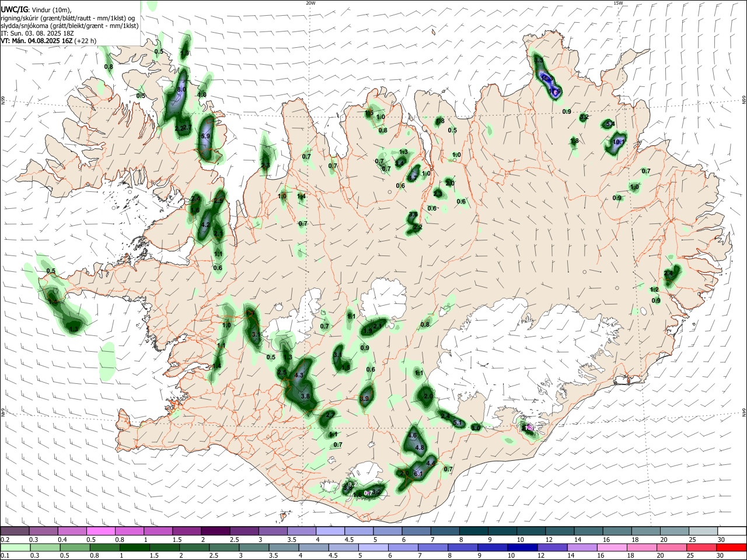Click the 4.0 precipitation value in the Westfjords
747x560 pixels.
[x=202, y=94]
